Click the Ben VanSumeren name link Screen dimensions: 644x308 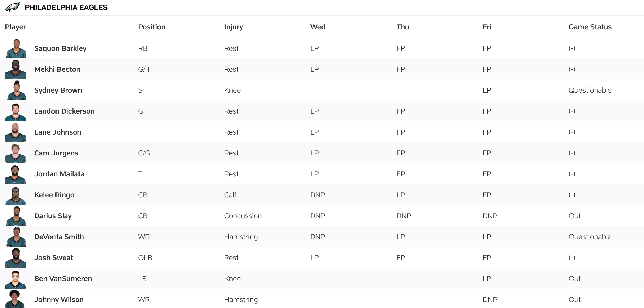[x=63, y=279]
